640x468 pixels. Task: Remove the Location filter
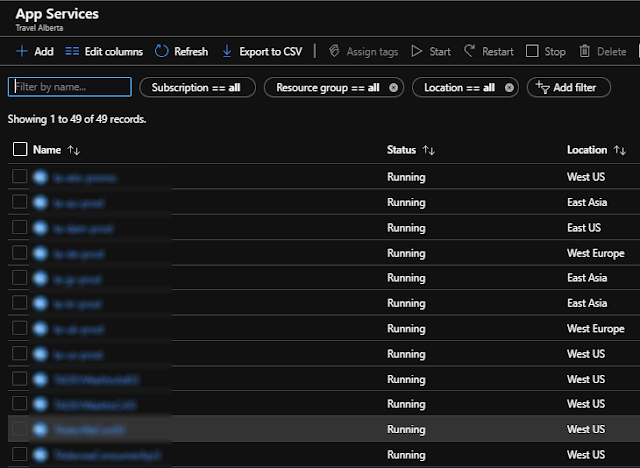coord(509,88)
